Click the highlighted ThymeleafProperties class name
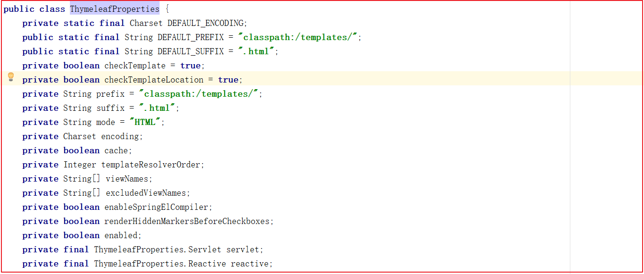The image size is (644, 274). click(x=115, y=9)
